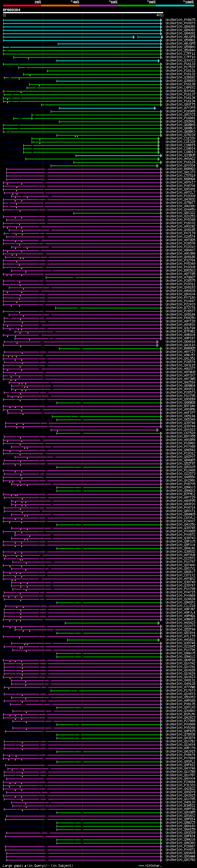The width and height of the screenshot is (197, 868).
Task: Select hit UniRef100_Q38693
Action: tap(180, 81)
